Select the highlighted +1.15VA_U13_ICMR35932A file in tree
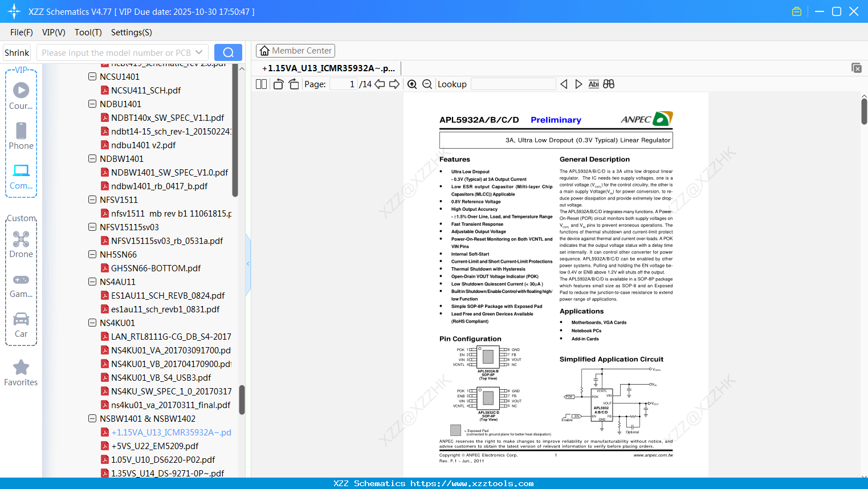 (171, 432)
